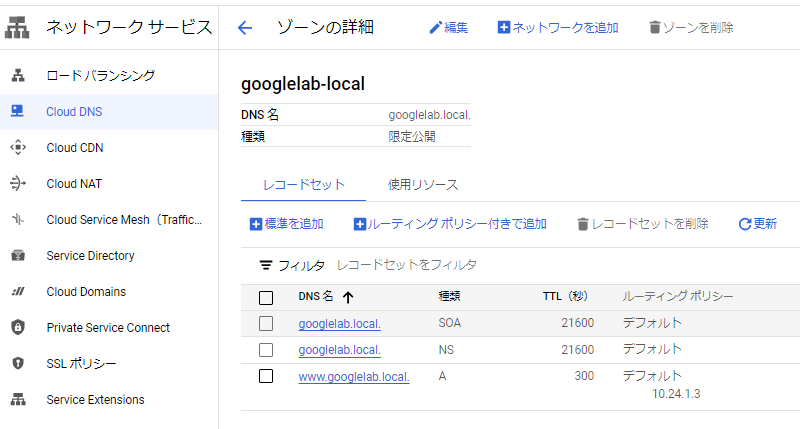This screenshot has width=800, height=429.
Task: Click the Service Directory sidebar icon
Action: coord(17,256)
